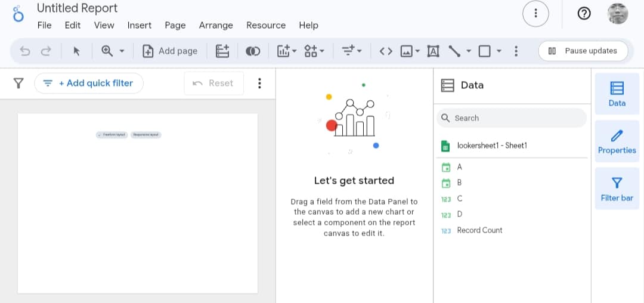
Task: Click the help question mark icon
Action: point(584,14)
